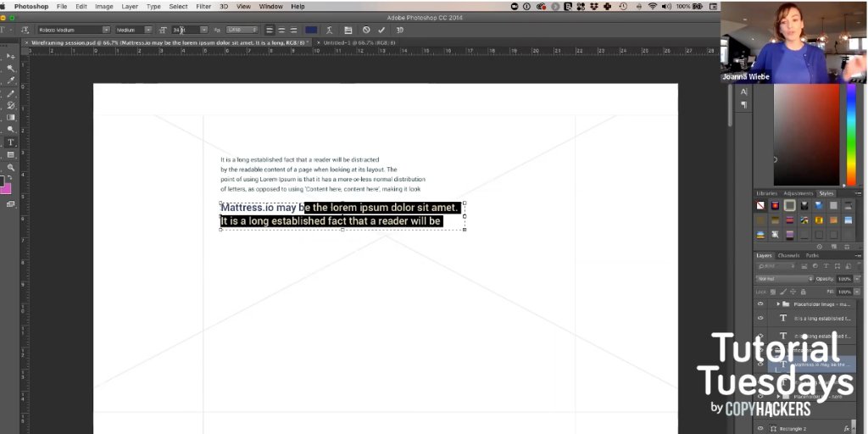
Task: Select the Eyedropper tool
Action: [x=10, y=81]
